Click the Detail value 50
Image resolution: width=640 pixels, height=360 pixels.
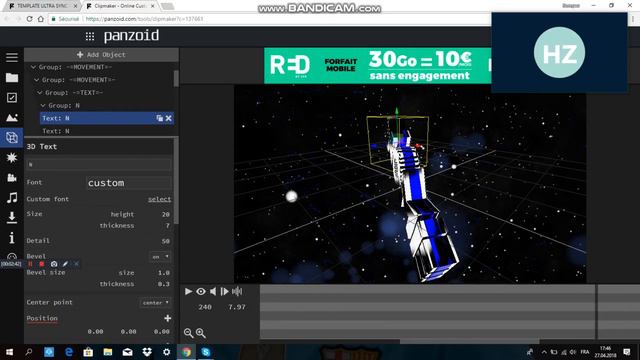click(x=165, y=241)
